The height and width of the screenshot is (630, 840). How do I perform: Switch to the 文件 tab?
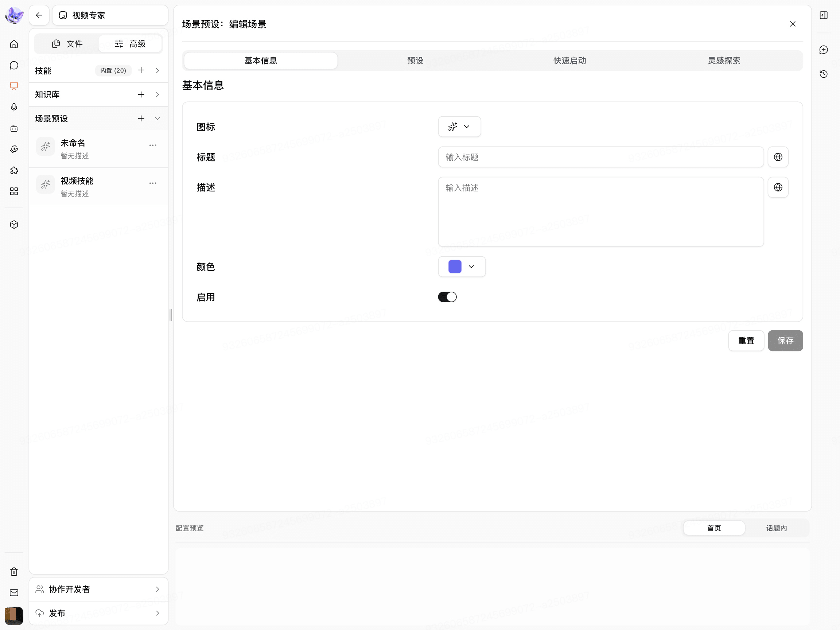pyautogui.click(x=67, y=44)
